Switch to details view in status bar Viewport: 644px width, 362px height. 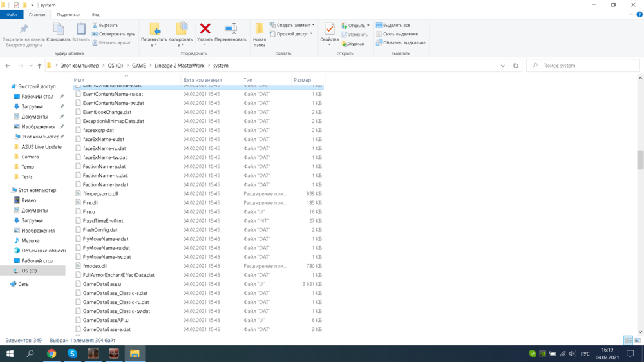click(627, 340)
